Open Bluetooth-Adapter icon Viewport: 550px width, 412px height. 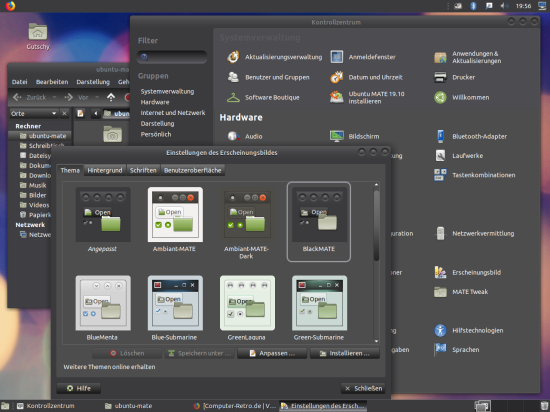pos(440,136)
